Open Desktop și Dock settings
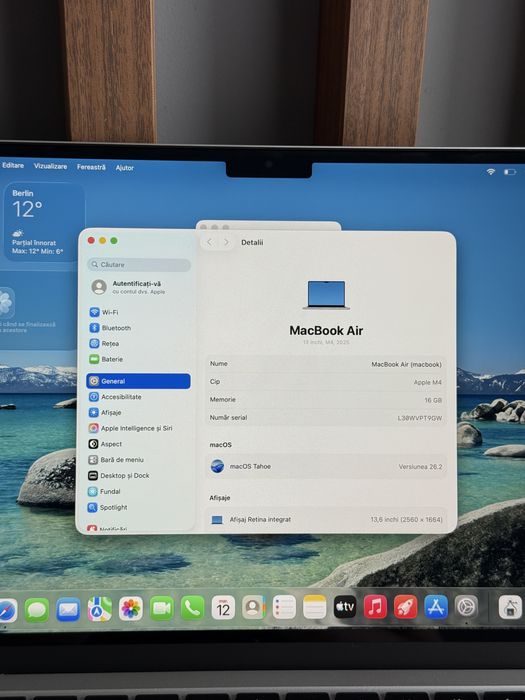 (x=138, y=475)
